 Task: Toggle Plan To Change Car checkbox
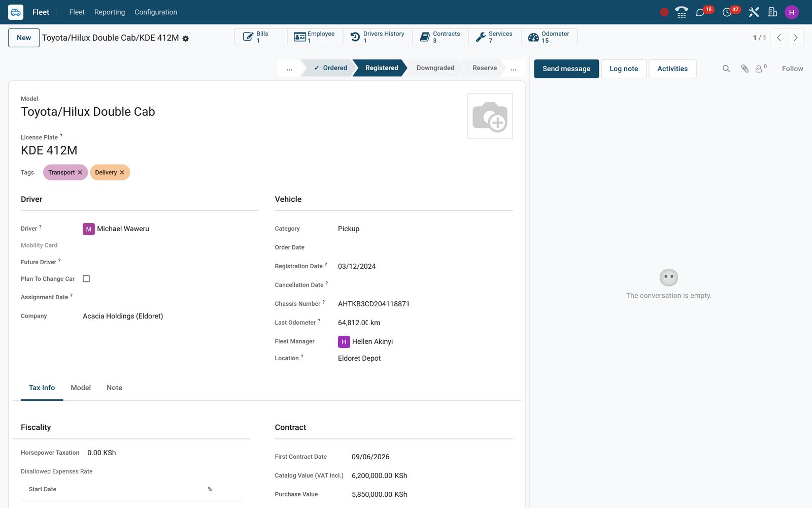86,279
